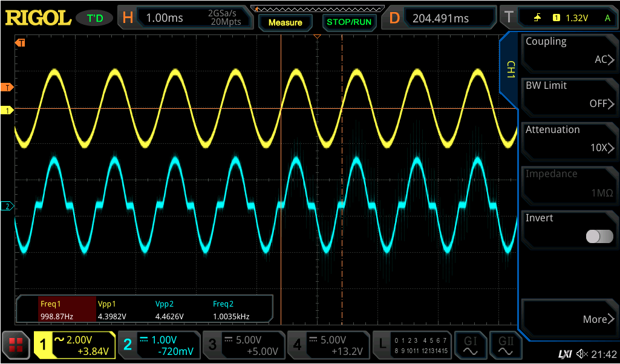620x364 pixels.
Task: Click the trigger source 1 badge
Action: [556, 18]
